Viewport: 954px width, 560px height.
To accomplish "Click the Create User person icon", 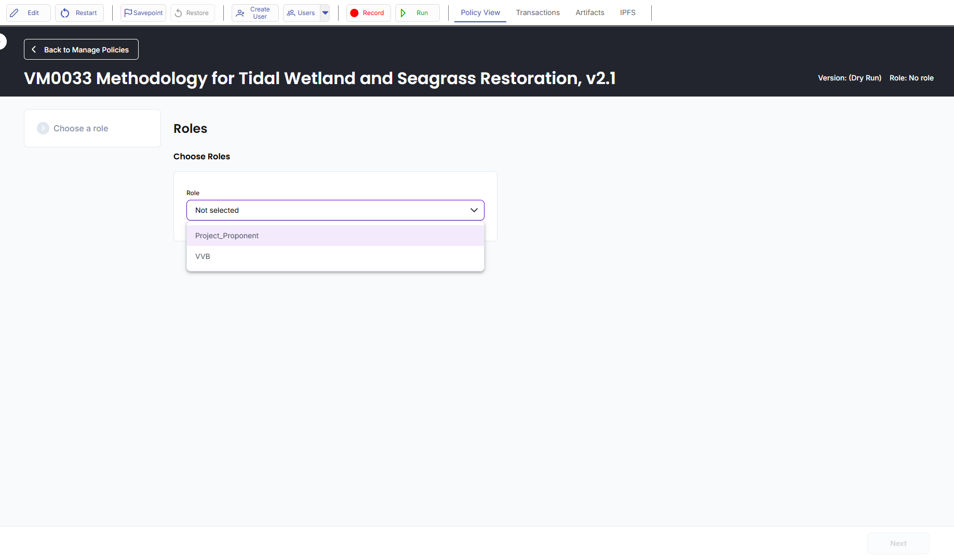I will tap(240, 13).
